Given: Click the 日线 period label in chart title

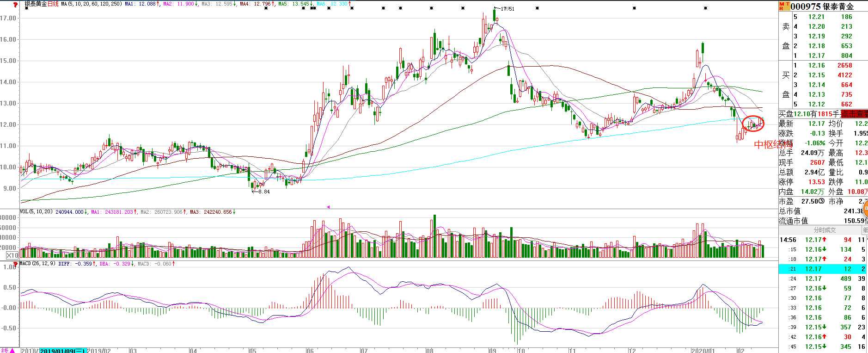Looking at the screenshot, I should click(53, 4).
